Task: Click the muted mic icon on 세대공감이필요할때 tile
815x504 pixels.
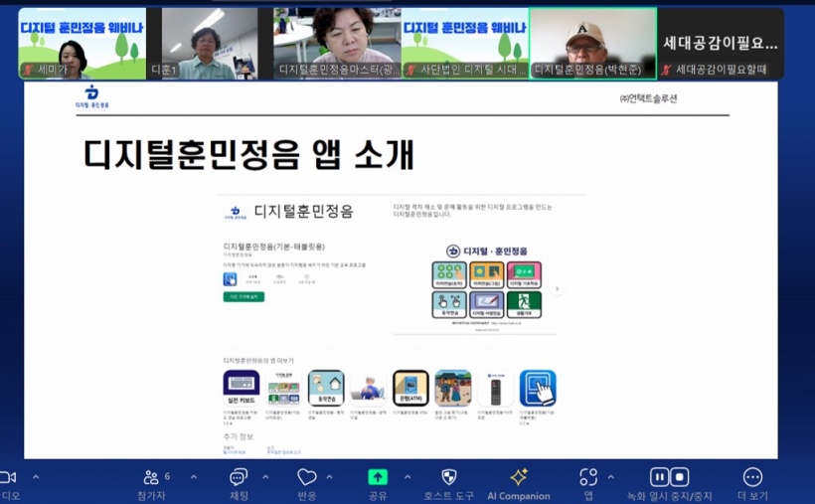Action: pyautogui.click(x=666, y=70)
